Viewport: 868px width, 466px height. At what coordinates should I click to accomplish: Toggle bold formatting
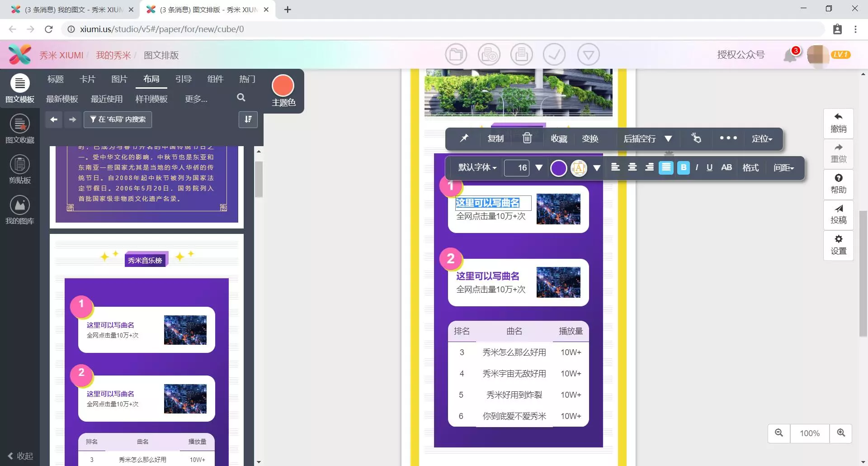684,167
